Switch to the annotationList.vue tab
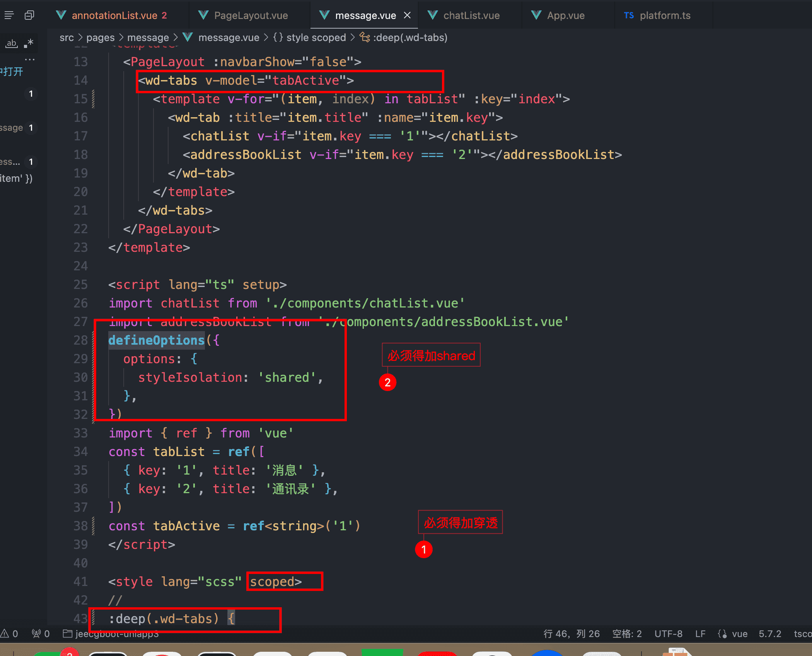Image resolution: width=812 pixels, height=656 pixels. 114,15
